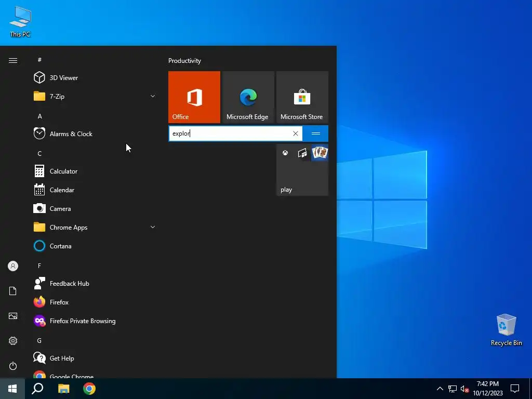532x399 pixels.
Task: Click the Windows Start button on taskbar
Action: [x=12, y=389]
